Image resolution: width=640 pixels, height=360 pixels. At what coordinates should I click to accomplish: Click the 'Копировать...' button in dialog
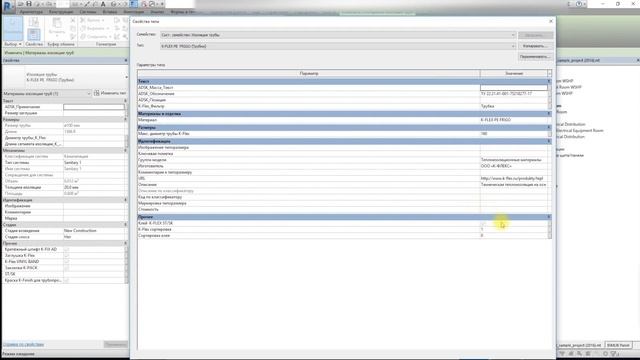coord(536,46)
